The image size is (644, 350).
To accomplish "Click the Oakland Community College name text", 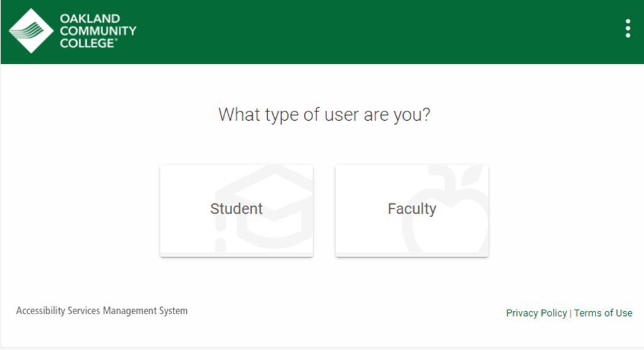I will click(x=97, y=31).
